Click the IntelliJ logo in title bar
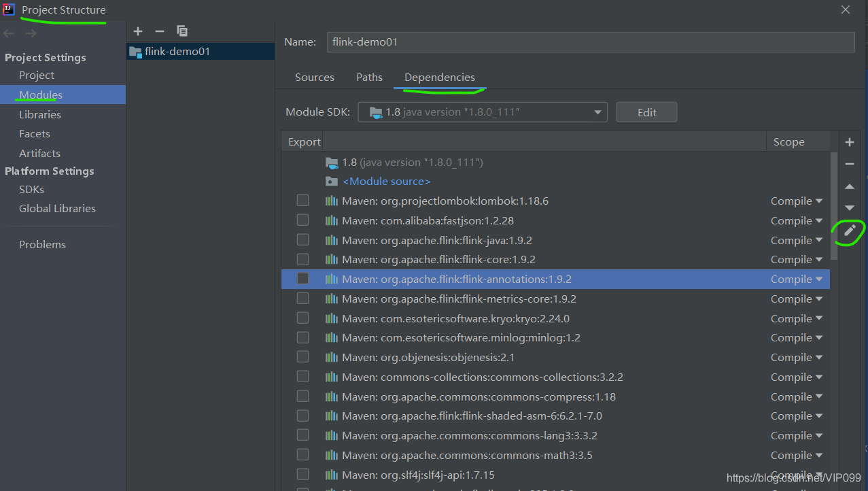Screen dimensions: 868x491 (x=9, y=10)
